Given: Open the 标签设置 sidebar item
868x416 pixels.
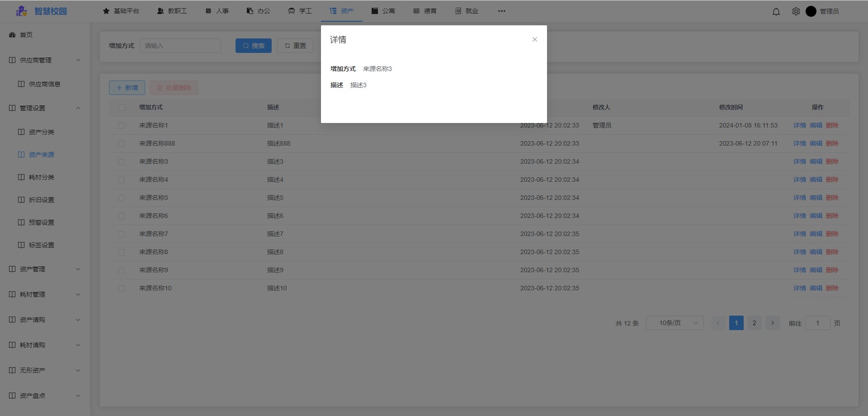Looking at the screenshot, I should pos(42,245).
